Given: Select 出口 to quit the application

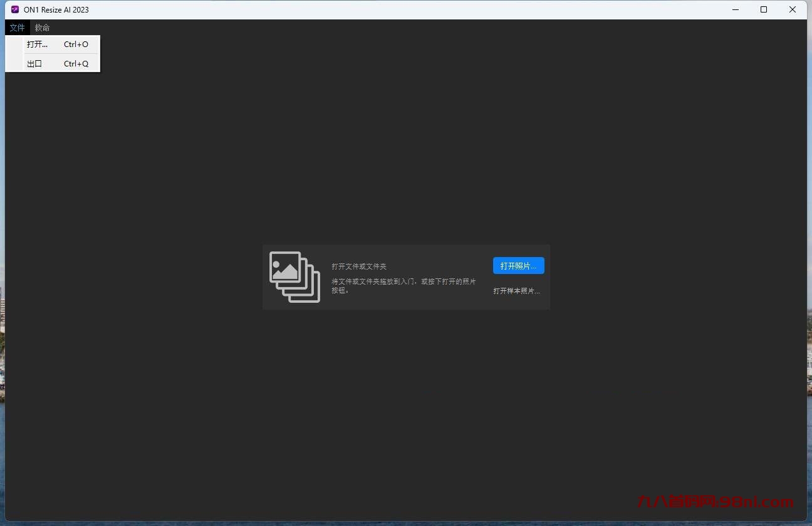Looking at the screenshot, I should (x=34, y=63).
